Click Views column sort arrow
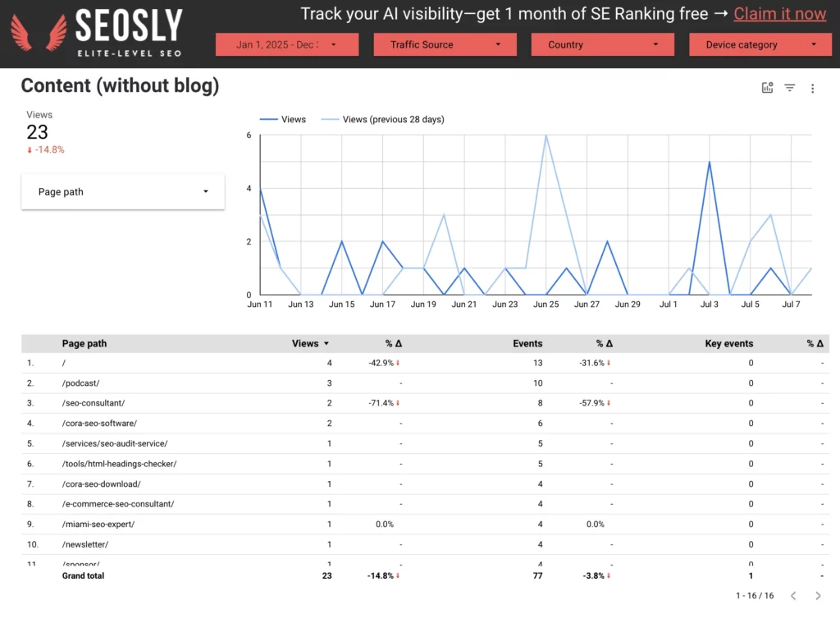 click(326, 344)
